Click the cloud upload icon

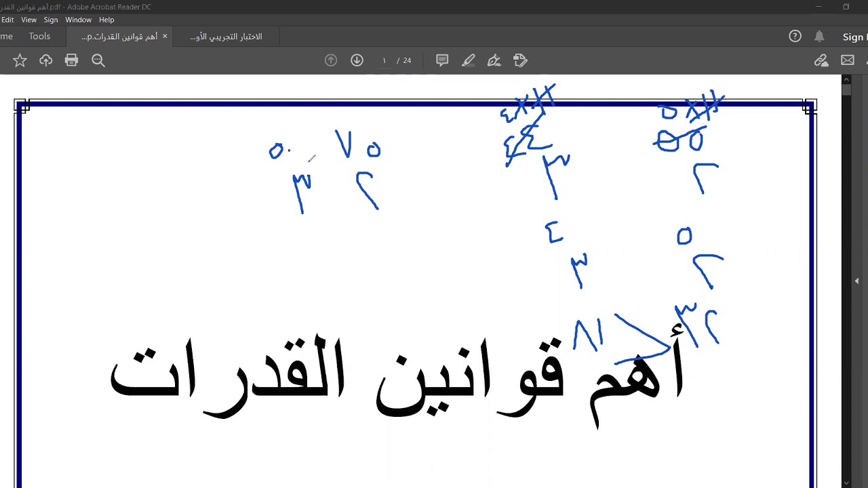[x=45, y=60]
